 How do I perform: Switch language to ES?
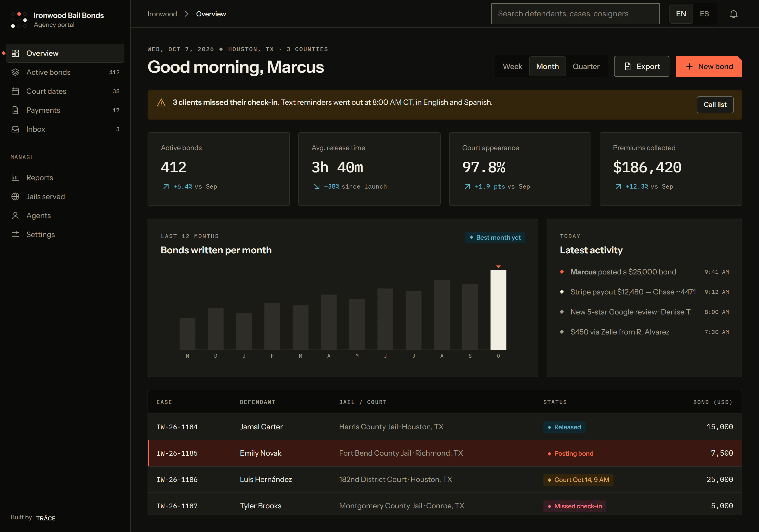(x=704, y=14)
